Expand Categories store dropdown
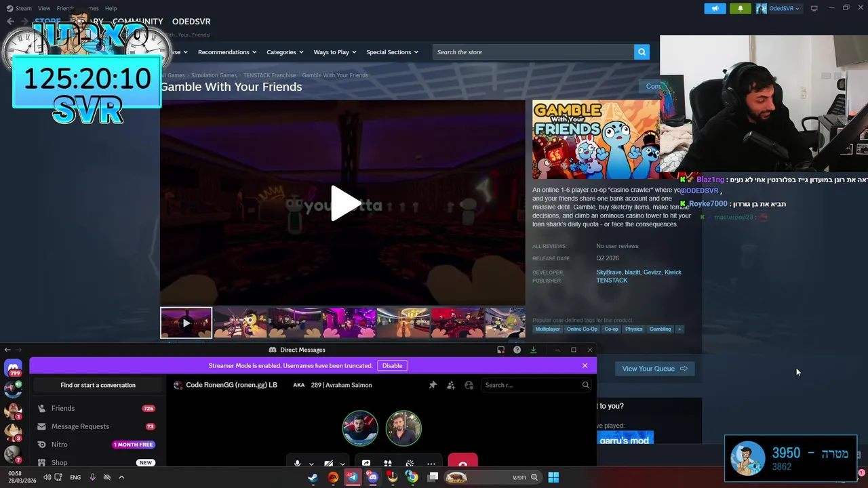The height and width of the screenshot is (488, 868). pos(285,52)
